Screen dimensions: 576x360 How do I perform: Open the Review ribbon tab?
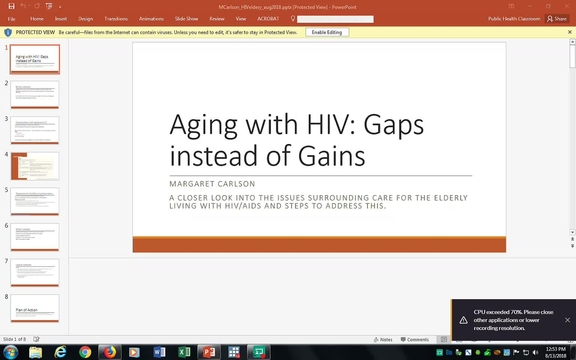click(217, 19)
